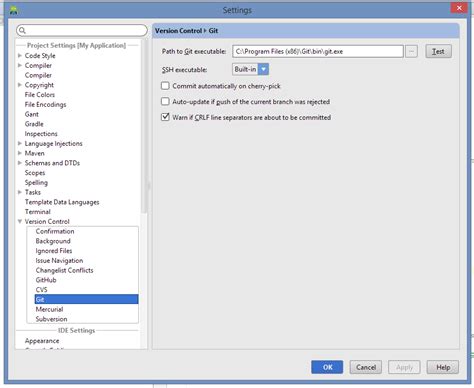Click the search magnifier icon
The image size is (474, 388).
[x=22, y=30]
